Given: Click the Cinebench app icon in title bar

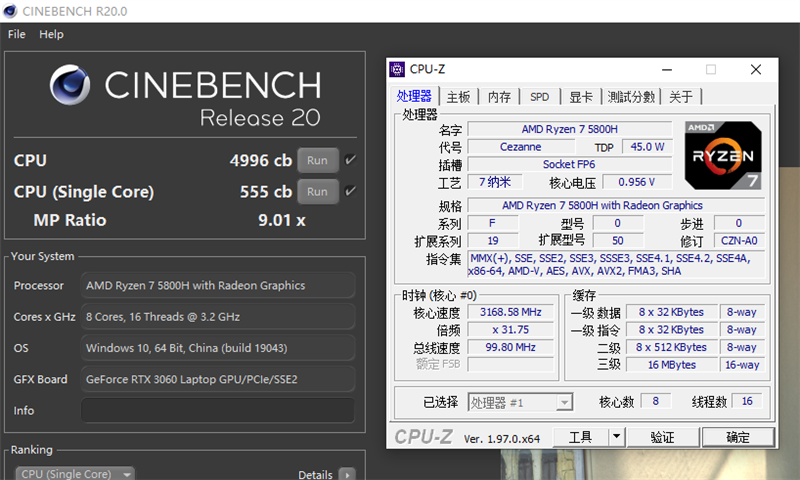Looking at the screenshot, I should (x=10, y=11).
